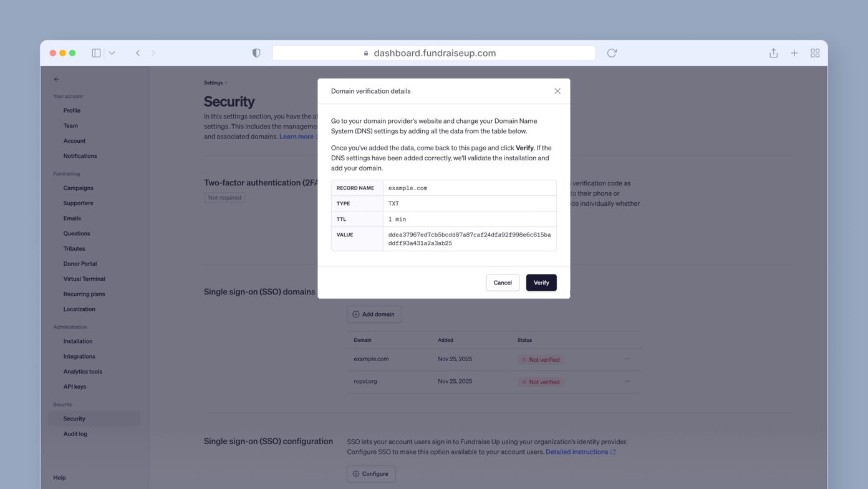This screenshot has width=868, height=489.
Task: Open a new tab with the plus icon
Action: click(x=794, y=53)
